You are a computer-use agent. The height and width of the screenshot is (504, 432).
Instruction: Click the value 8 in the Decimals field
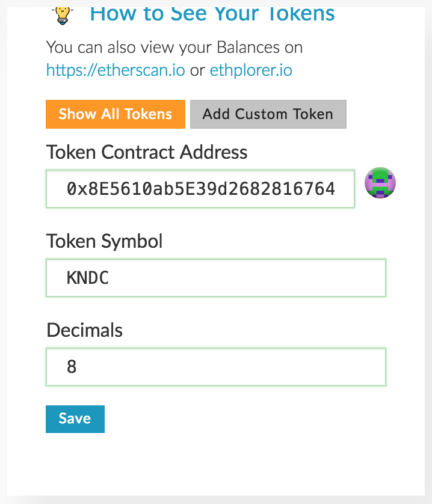pyautogui.click(x=72, y=367)
